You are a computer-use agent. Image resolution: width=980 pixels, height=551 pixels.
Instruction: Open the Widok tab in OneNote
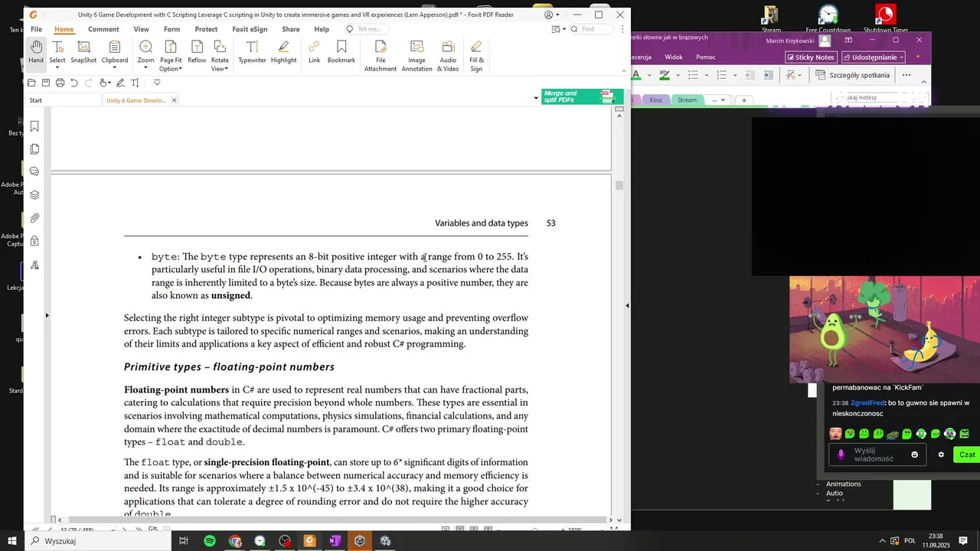coord(674,57)
